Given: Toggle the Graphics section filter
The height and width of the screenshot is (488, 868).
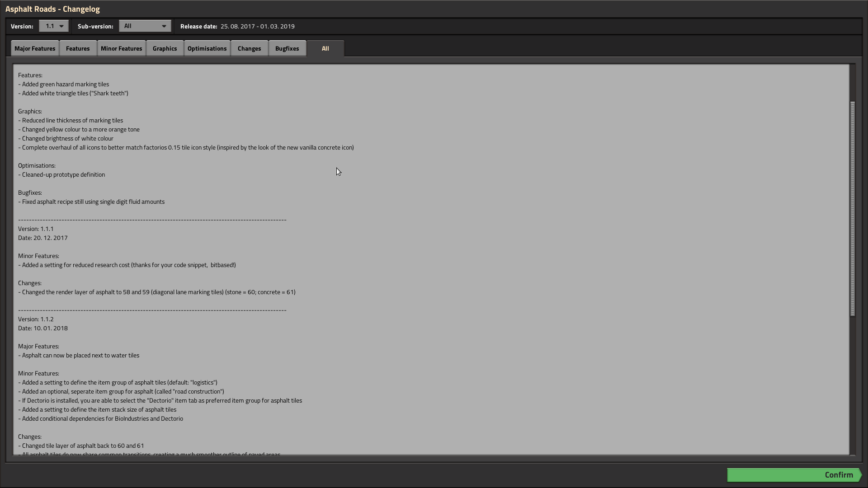Looking at the screenshot, I should [x=165, y=48].
